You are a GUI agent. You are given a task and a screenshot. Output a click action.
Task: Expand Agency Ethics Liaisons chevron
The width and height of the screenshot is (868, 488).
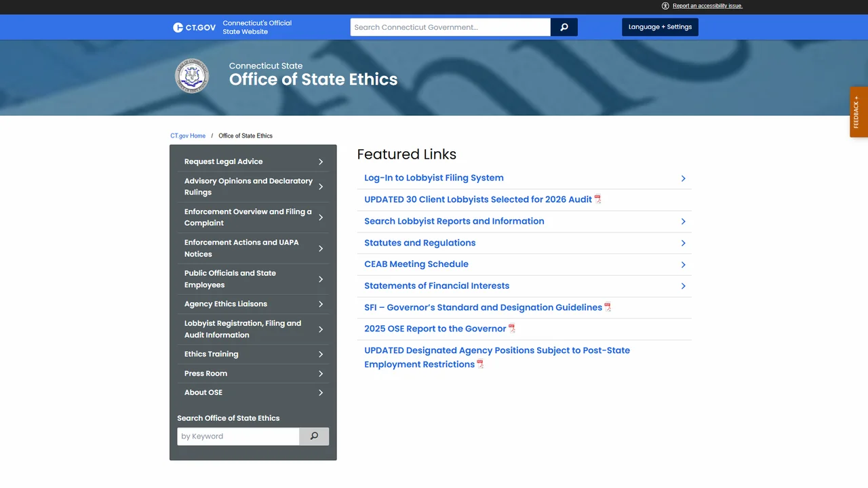click(x=321, y=304)
